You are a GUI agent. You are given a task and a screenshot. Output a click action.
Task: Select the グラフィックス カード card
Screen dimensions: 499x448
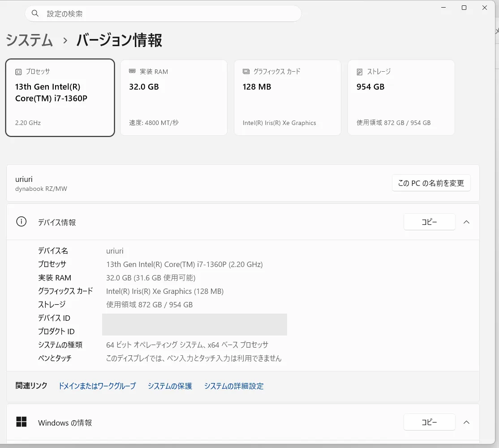(288, 98)
